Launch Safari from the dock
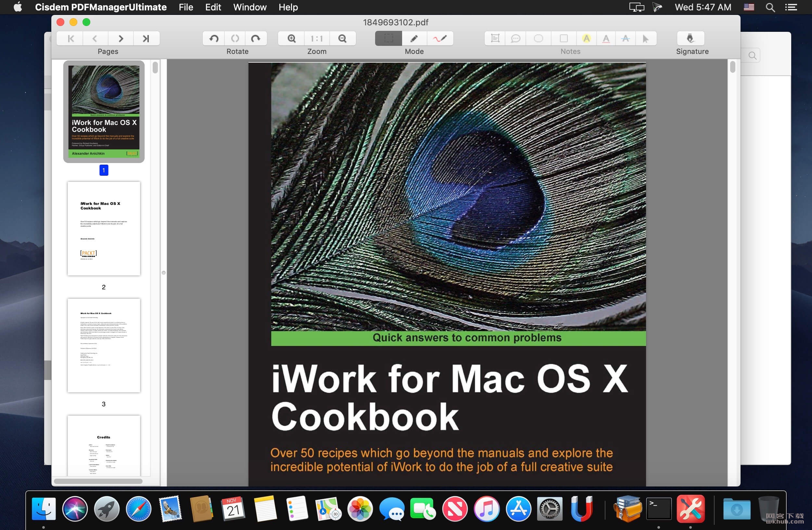 138,509
